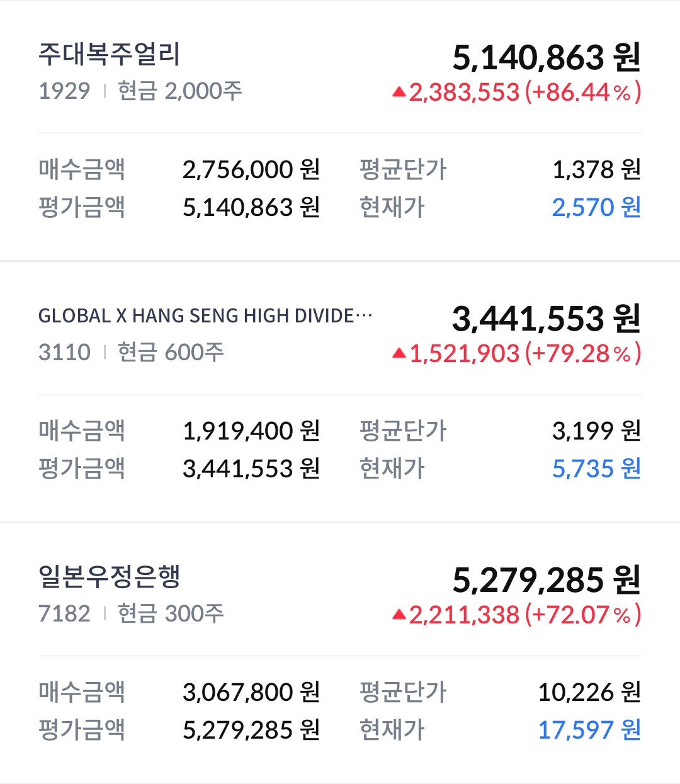The height and width of the screenshot is (784, 680).
Task: Tap red up-triangle beside 2,211,338 gain
Action: tap(399, 615)
